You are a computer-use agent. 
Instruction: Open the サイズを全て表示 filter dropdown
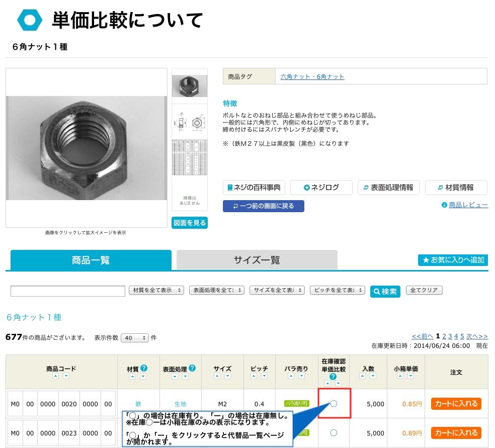tap(277, 290)
